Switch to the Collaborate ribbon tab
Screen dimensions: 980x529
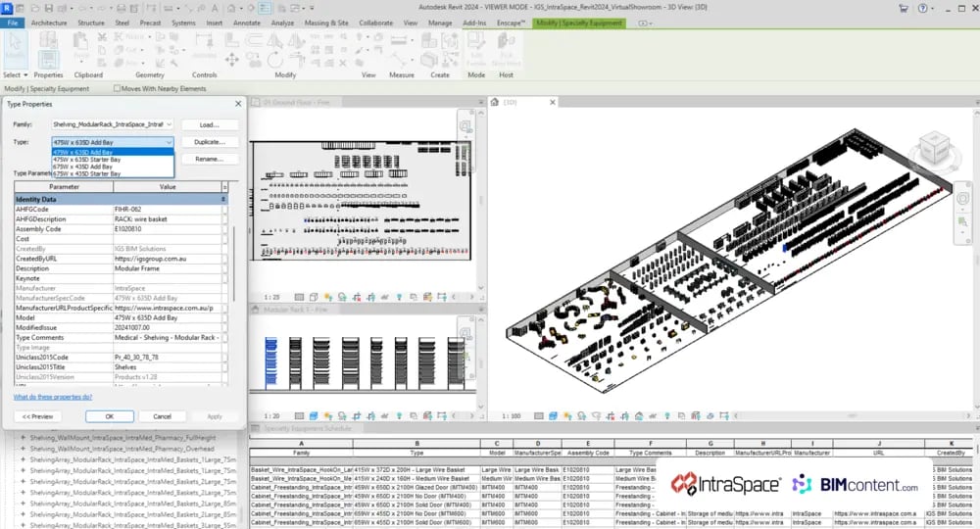(x=375, y=24)
